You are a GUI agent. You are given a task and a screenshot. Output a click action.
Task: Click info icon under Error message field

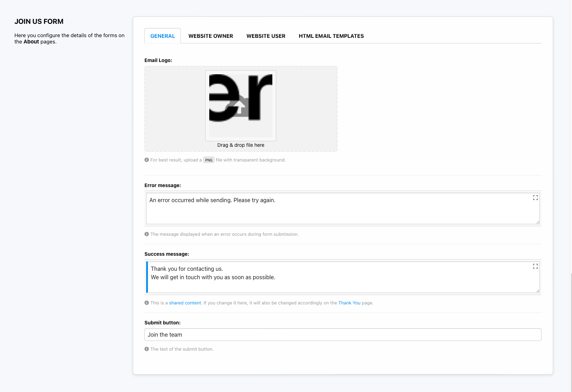pyautogui.click(x=147, y=234)
